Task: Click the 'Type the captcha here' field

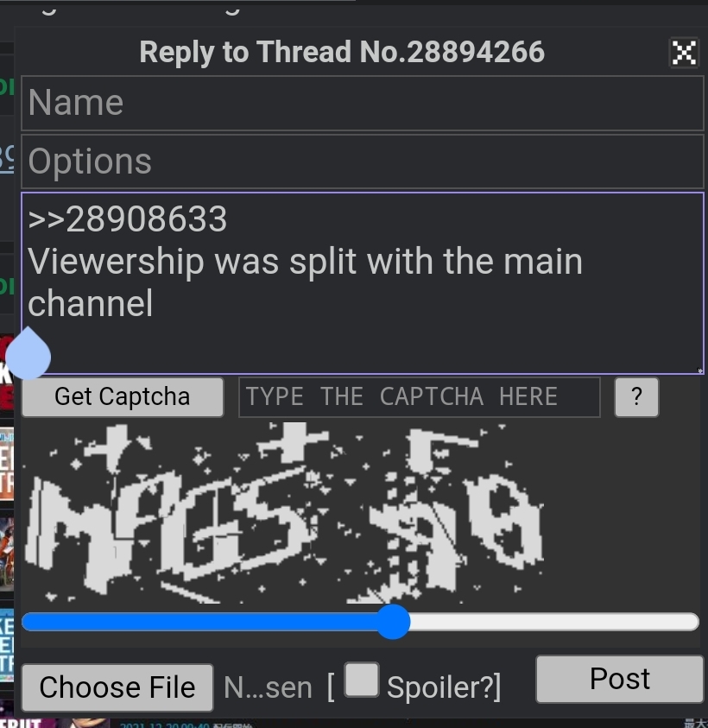Action: tap(420, 397)
